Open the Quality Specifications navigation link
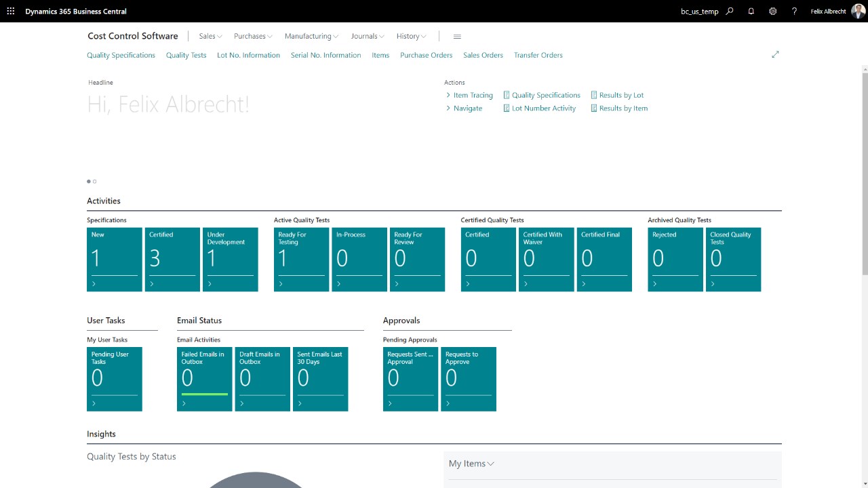This screenshot has width=868, height=488. point(121,56)
